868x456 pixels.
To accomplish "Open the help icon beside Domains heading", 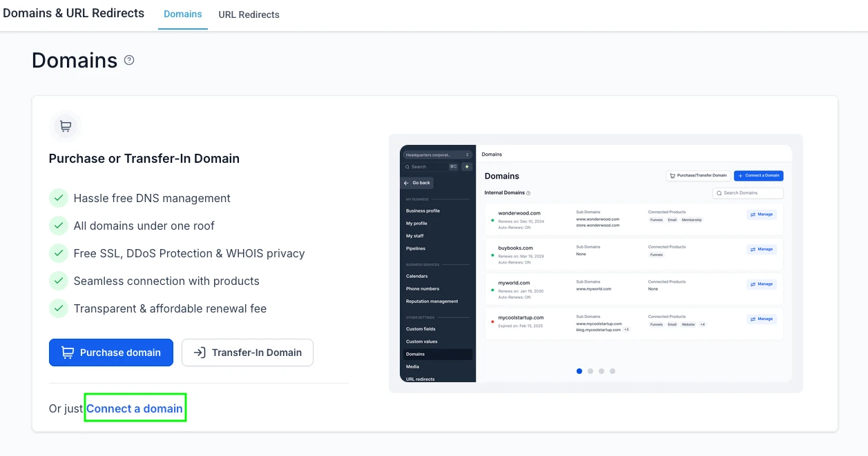I will click(129, 60).
